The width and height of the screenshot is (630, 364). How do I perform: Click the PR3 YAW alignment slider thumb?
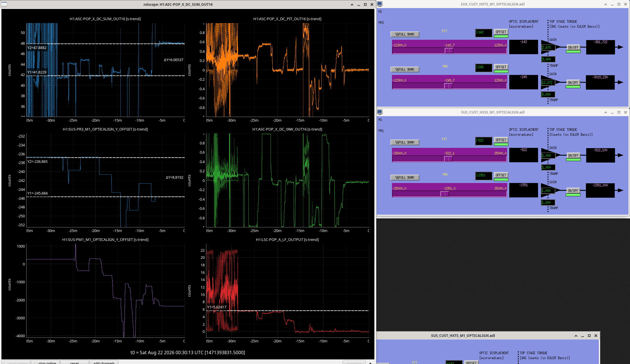click(x=448, y=86)
